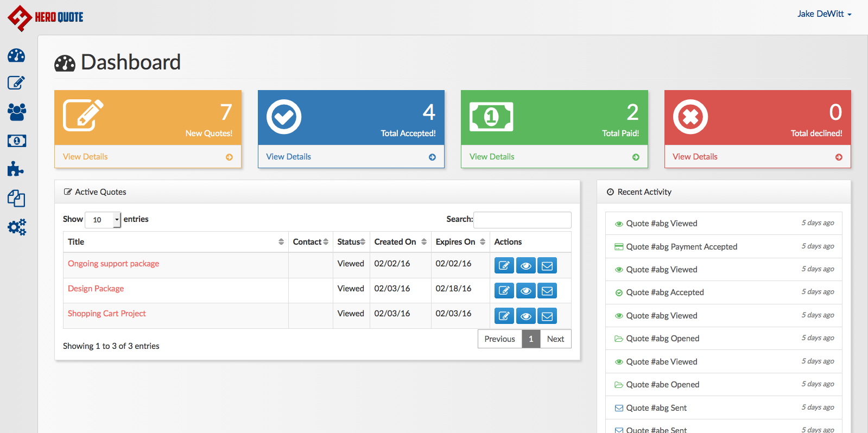Image resolution: width=868 pixels, height=433 pixels.
Task: Click the Active Quotes panel header
Action: [318, 192]
